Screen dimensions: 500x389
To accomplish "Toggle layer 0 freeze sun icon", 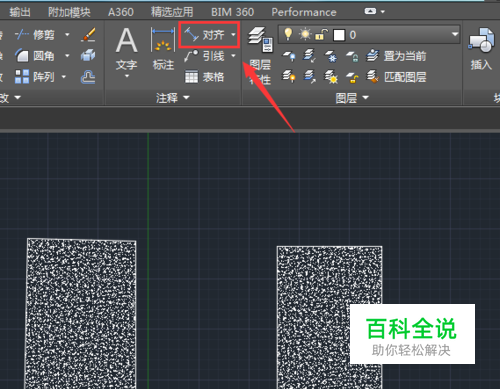I will tap(305, 34).
